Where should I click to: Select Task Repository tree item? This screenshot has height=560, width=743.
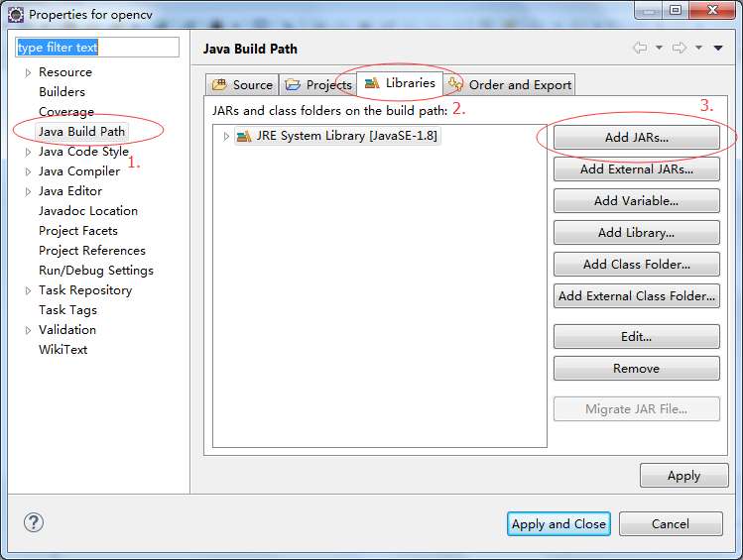pos(85,290)
